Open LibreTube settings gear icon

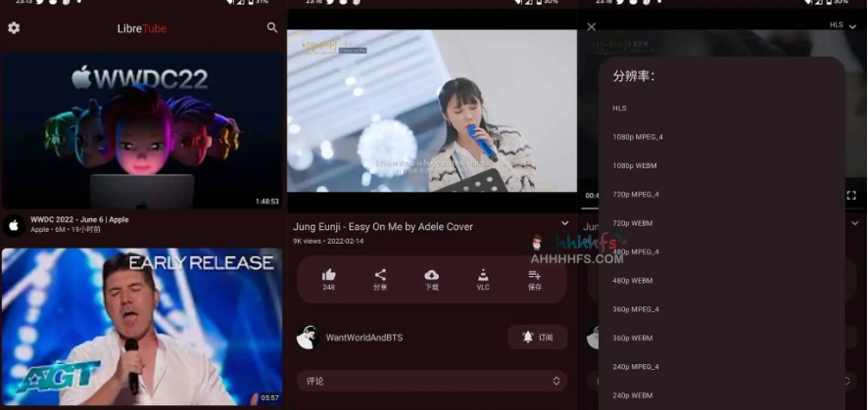(x=14, y=27)
